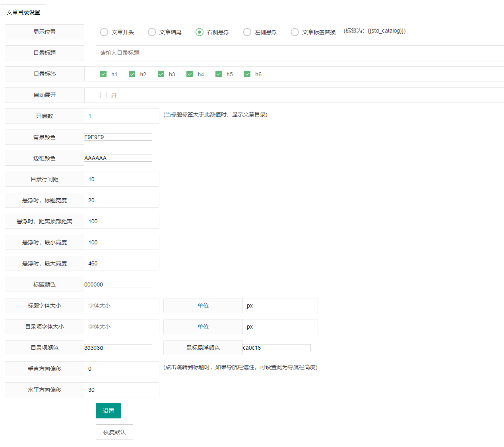The width and height of the screenshot is (504, 447).
Task: Select the 右侧悬浮 radio button
Action: click(200, 32)
